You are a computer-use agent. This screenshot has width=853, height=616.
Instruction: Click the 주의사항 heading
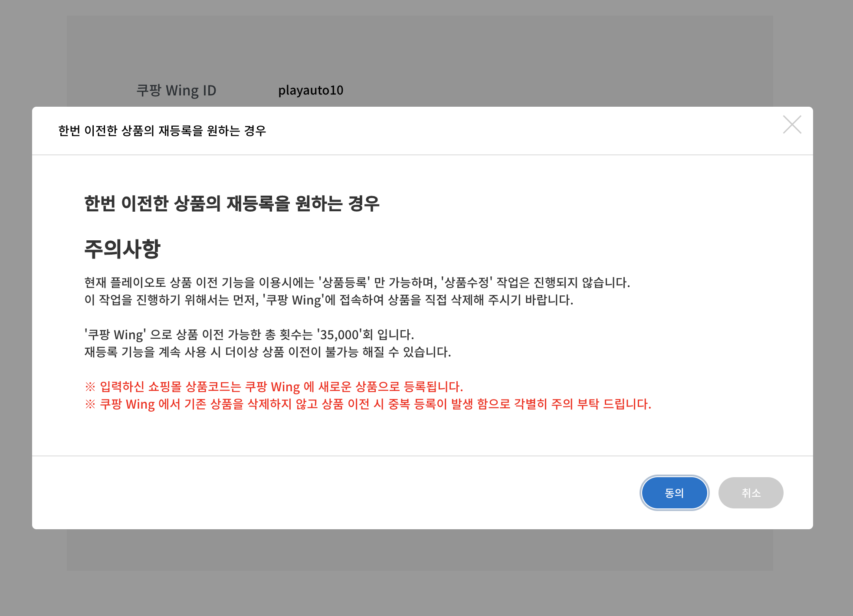(122, 249)
